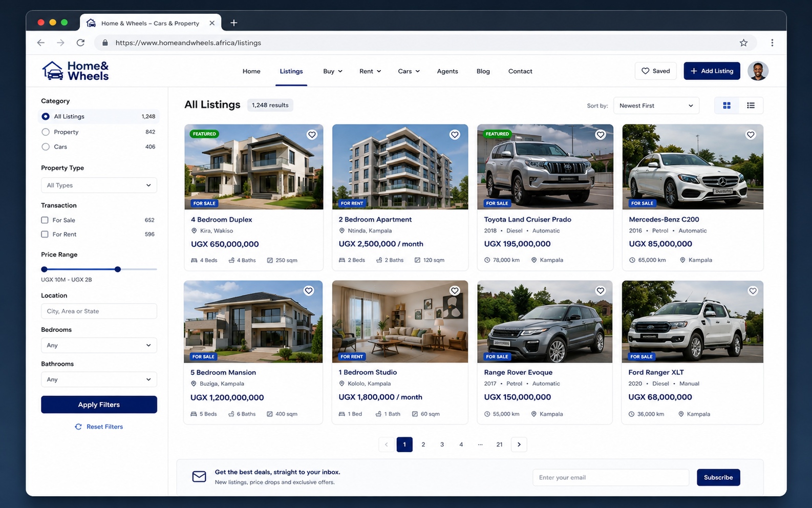
Task: Reload the page
Action: click(80, 43)
